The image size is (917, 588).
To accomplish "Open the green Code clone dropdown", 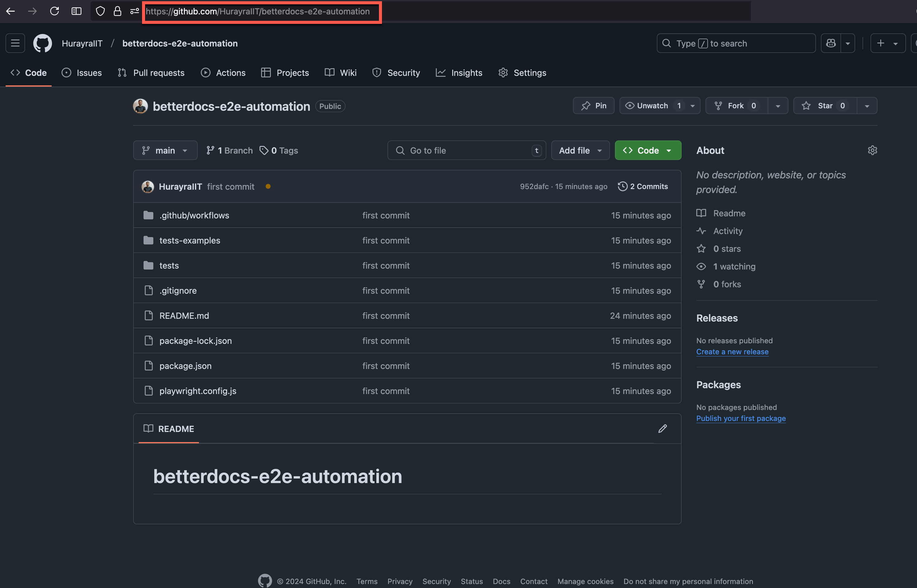I will [x=648, y=150].
